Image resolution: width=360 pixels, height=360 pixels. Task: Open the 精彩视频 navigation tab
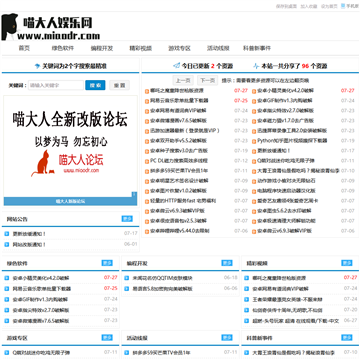(141, 48)
